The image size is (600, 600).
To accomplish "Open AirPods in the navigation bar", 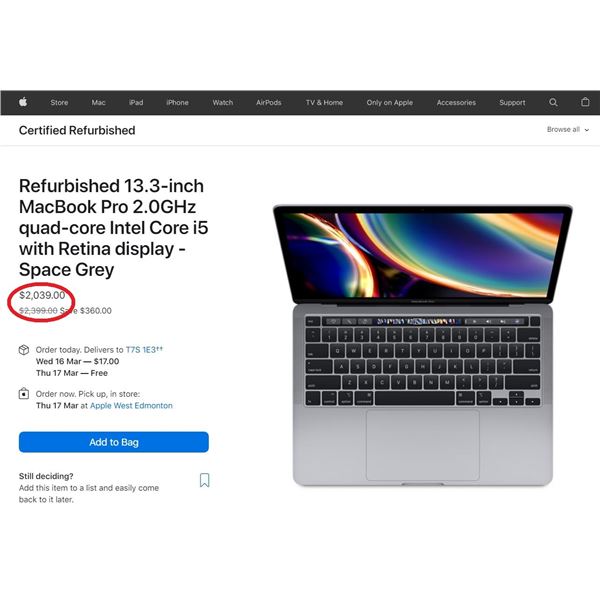I will coord(269,103).
